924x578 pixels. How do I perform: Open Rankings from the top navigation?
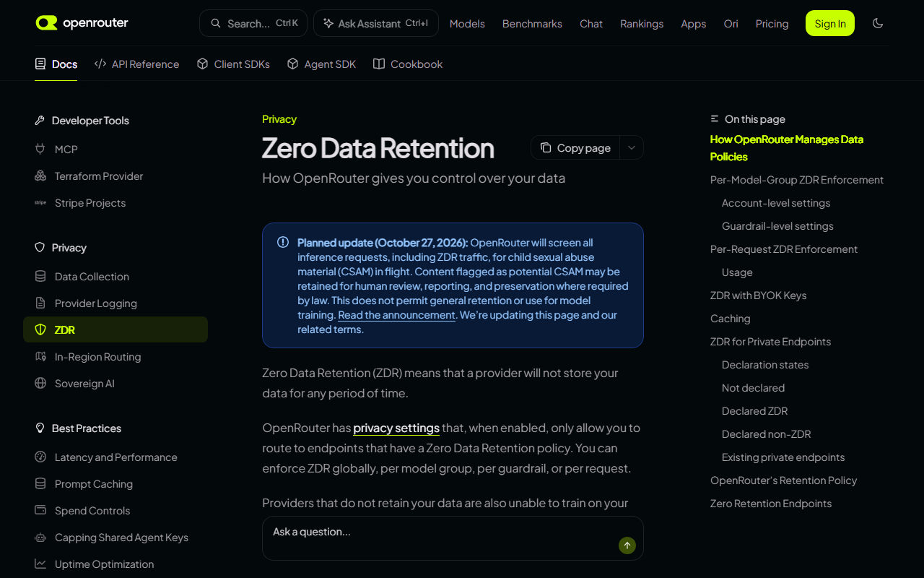tap(642, 24)
